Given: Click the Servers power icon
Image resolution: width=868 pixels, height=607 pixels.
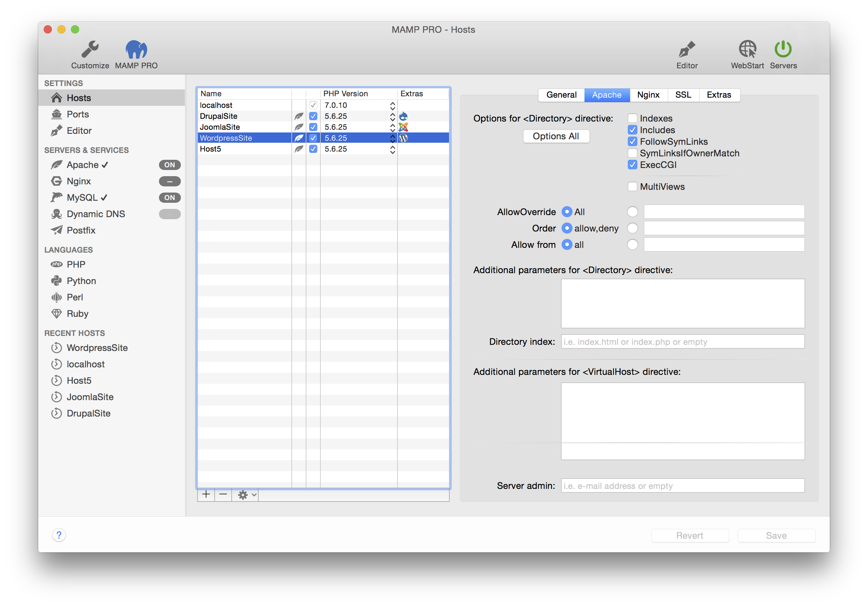Looking at the screenshot, I should tap(783, 49).
